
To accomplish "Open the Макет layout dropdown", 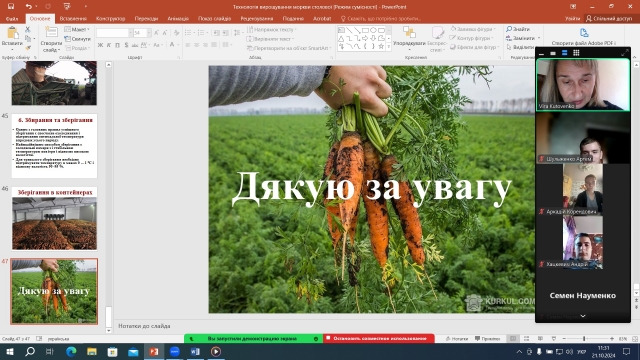I will coord(77,30).
